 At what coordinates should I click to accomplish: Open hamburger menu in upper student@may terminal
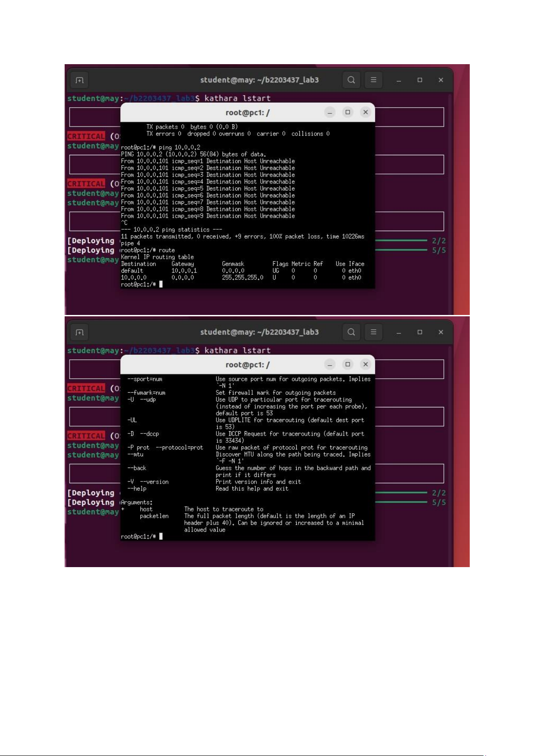pyautogui.click(x=373, y=80)
